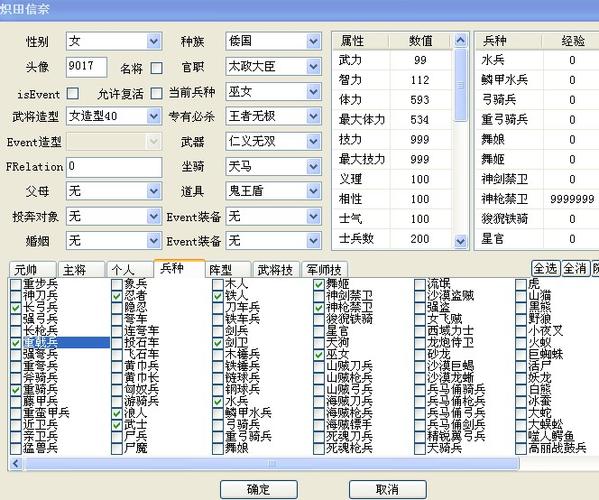Check the 重步兵 checkbox

16,285
